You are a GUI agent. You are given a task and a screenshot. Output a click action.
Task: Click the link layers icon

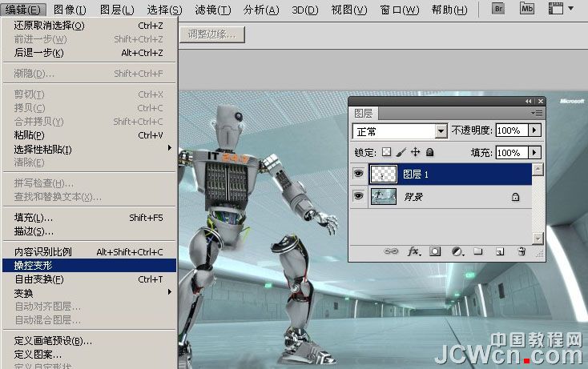pos(391,251)
